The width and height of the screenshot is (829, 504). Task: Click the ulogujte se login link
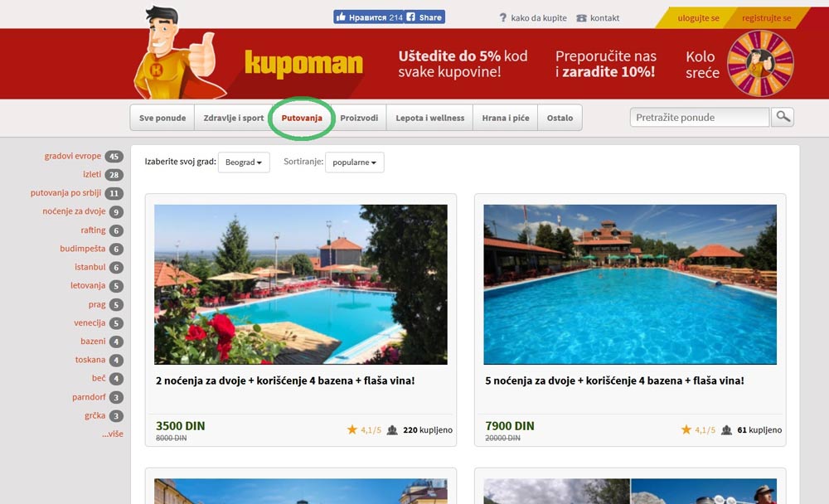click(698, 17)
